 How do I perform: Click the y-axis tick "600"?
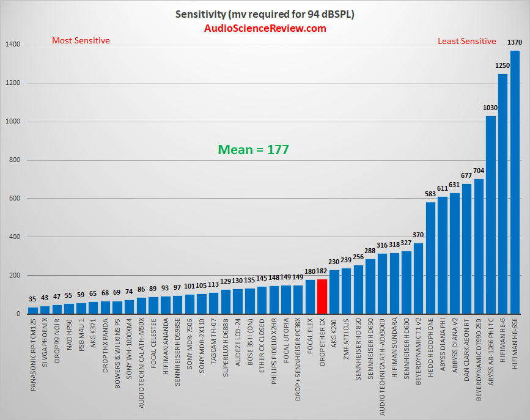(x=15, y=199)
